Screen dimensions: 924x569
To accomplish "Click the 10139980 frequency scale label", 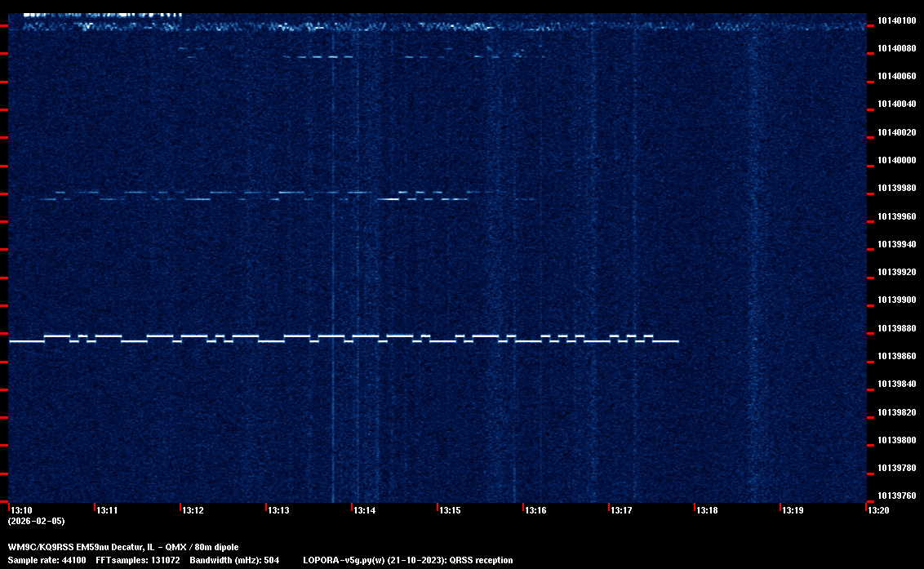I will 896,189.
